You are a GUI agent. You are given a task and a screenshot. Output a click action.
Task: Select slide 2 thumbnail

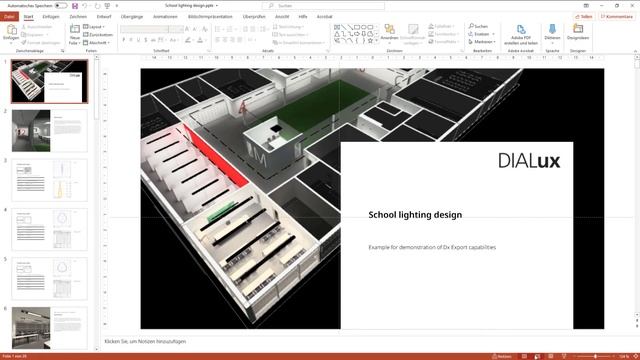(49, 131)
